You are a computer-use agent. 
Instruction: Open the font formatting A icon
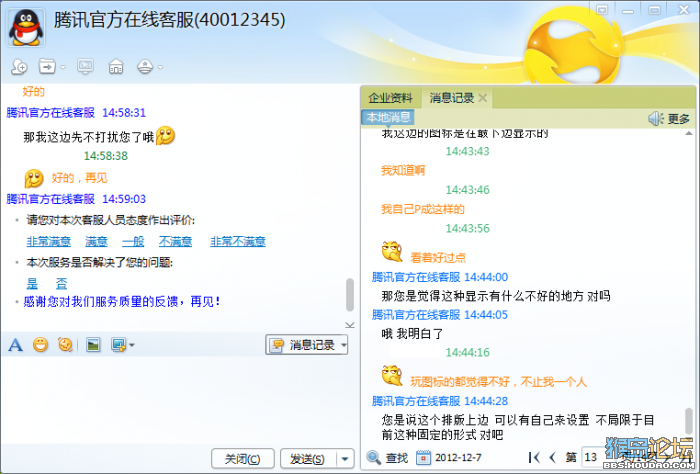coord(16,345)
